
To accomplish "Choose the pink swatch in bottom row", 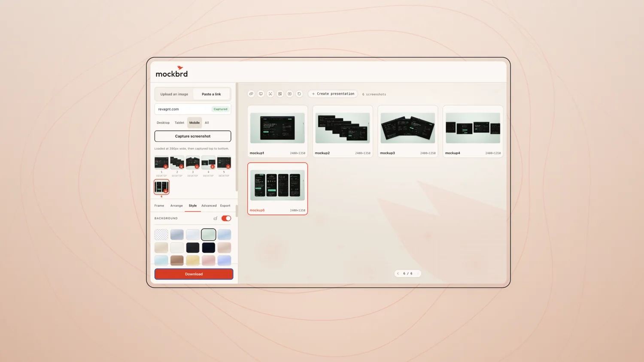I will pos(209,260).
